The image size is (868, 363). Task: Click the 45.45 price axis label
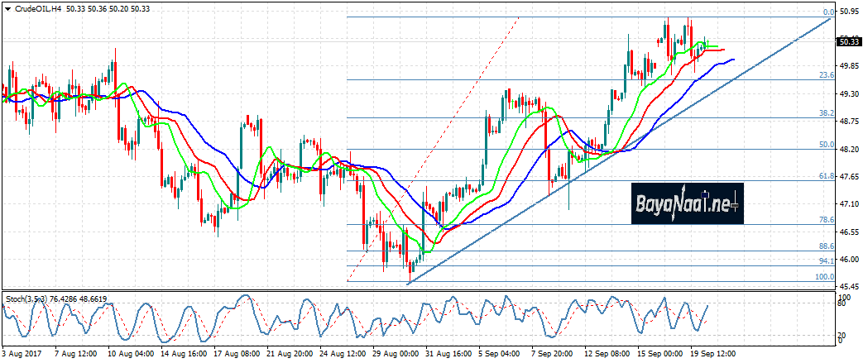pos(848,286)
